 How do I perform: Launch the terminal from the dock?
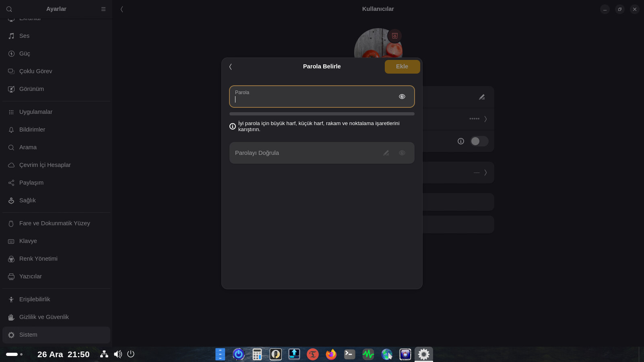(x=349, y=354)
